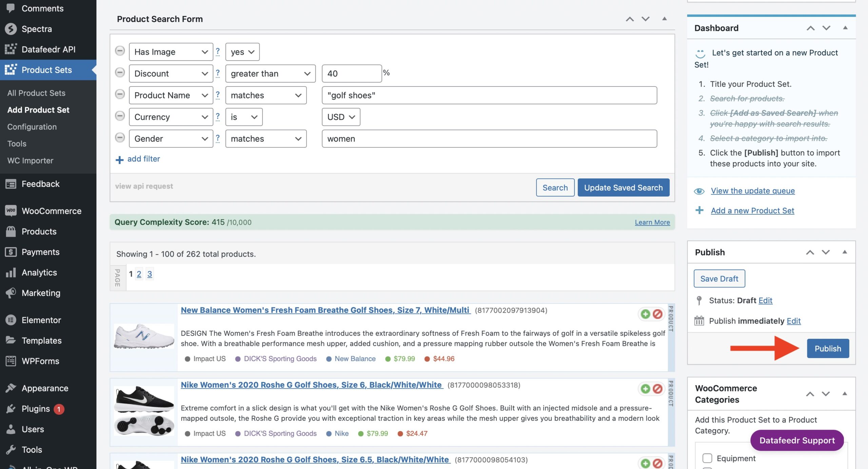Open All Product Sets submenu item
868x469 pixels.
point(36,93)
